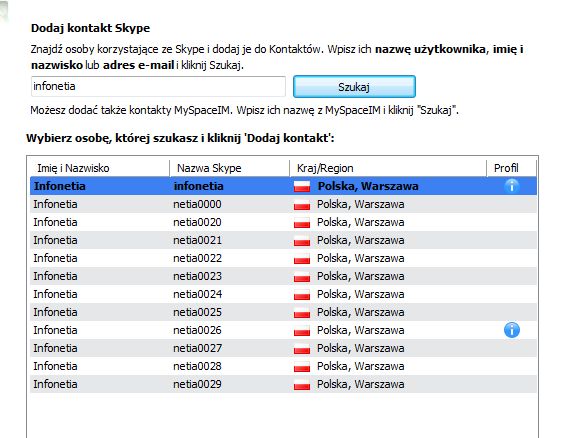Screen dimensions: 565x438
Task: Select the netia0027 contact row
Action: (x=283, y=348)
